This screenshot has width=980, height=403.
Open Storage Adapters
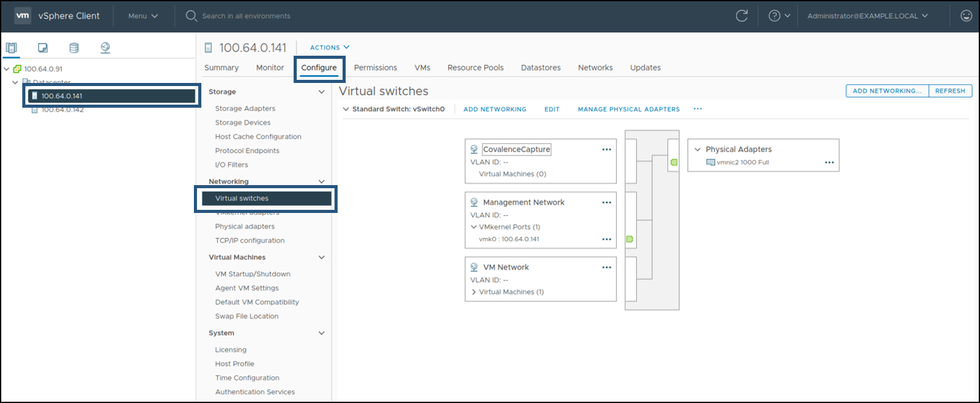click(245, 108)
